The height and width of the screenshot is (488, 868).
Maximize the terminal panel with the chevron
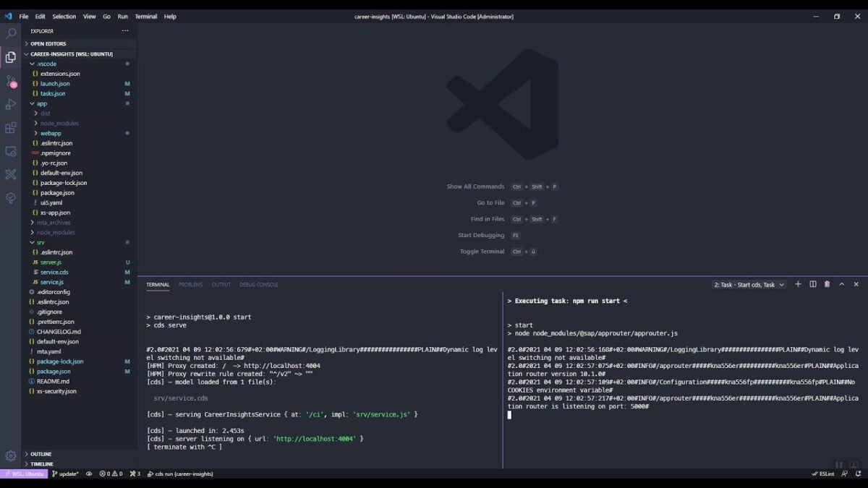[x=842, y=284]
